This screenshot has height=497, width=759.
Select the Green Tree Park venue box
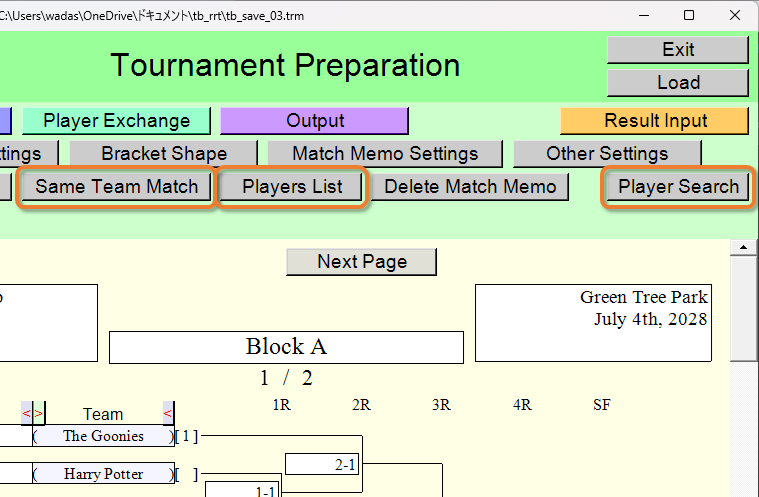593,323
